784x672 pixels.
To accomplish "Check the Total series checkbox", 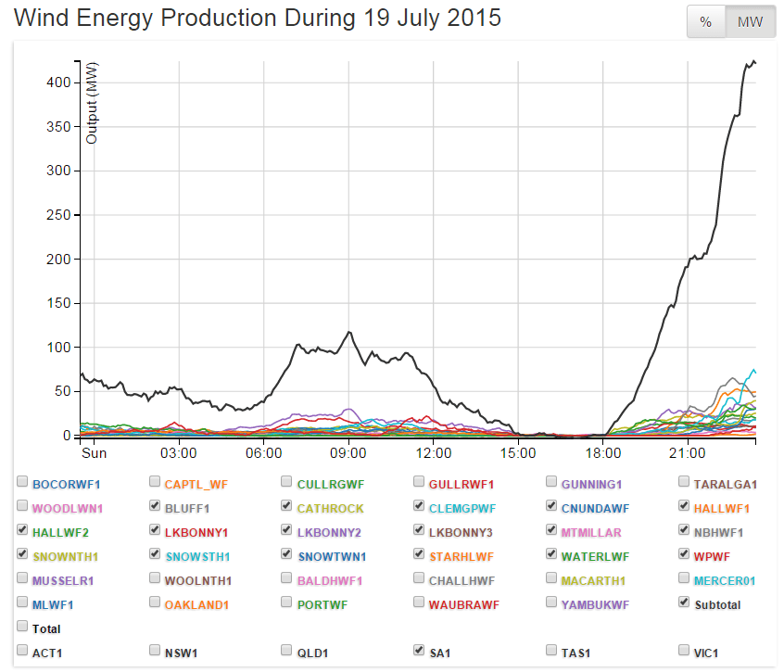I will tap(22, 627).
